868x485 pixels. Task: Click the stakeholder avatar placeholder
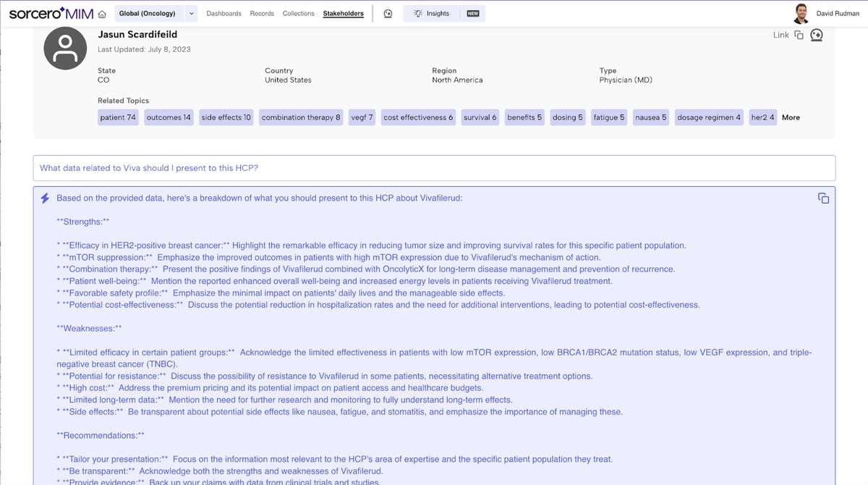(66, 48)
